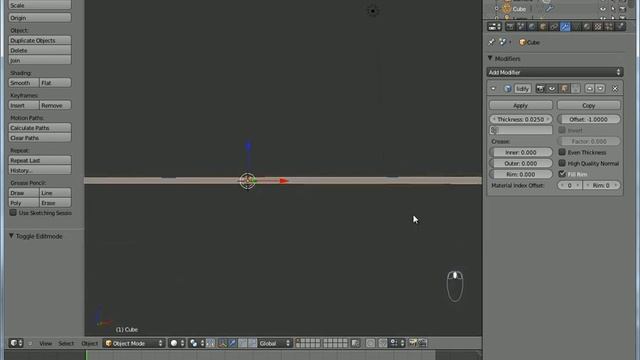Open the Add Modifier dropdown
This screenshot has width=640, height=360.
pos(555,72)
